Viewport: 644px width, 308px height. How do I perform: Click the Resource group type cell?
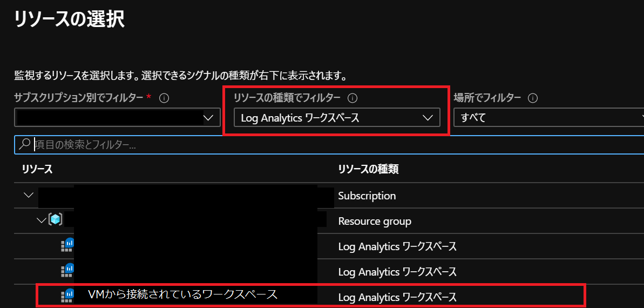click(375, 221)
